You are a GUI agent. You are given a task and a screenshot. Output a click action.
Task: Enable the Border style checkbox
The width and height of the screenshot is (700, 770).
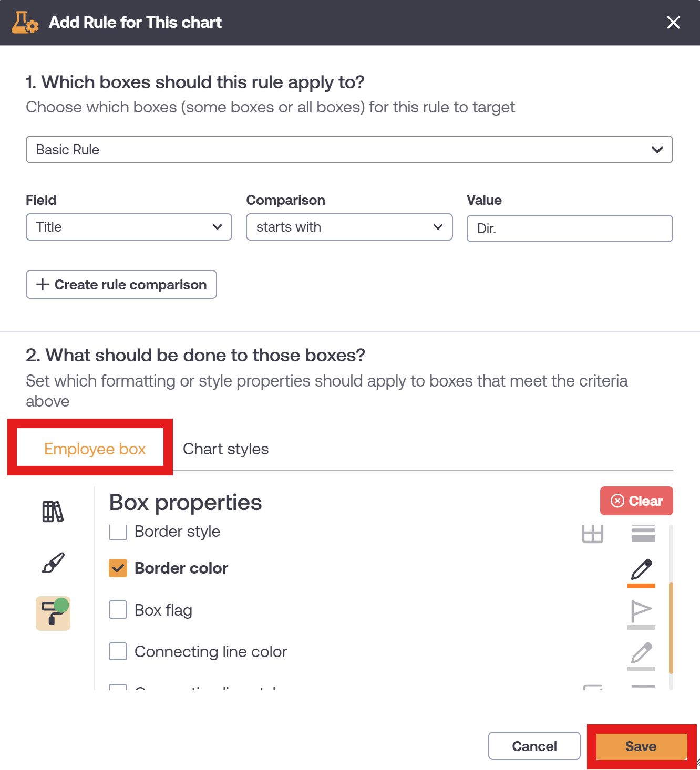coord(118,532)
